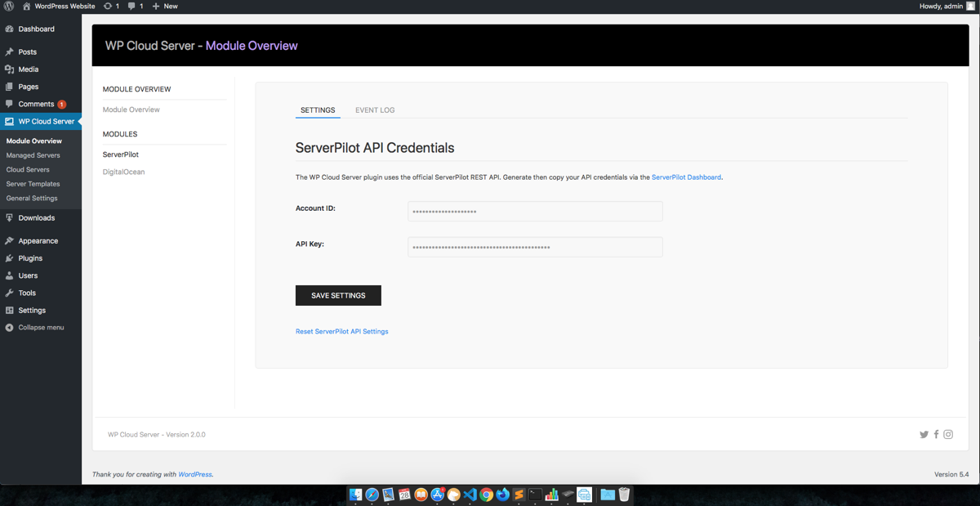The height and width of the screenshot is (506, 980).
Task: Click the Tools wrench icon
Action: point(10,293)
